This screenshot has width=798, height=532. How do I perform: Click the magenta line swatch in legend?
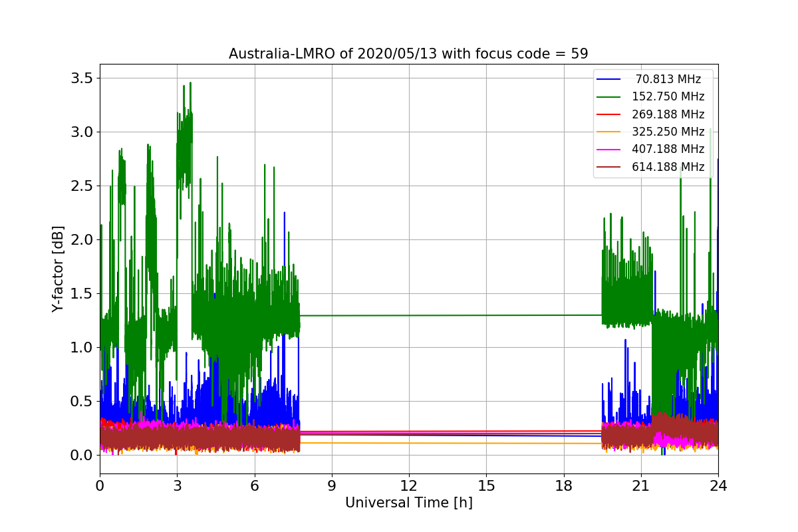608,150
